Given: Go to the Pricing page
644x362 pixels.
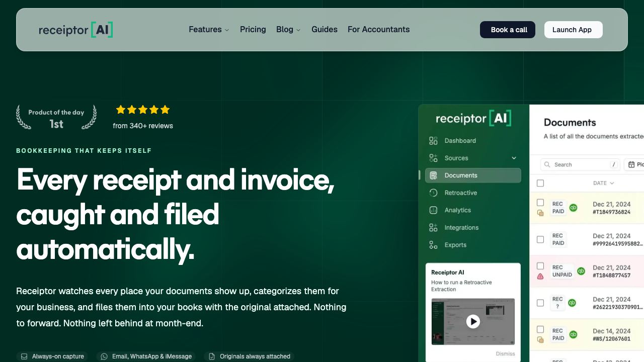Looking at the screenshot, I should point(253,30).
